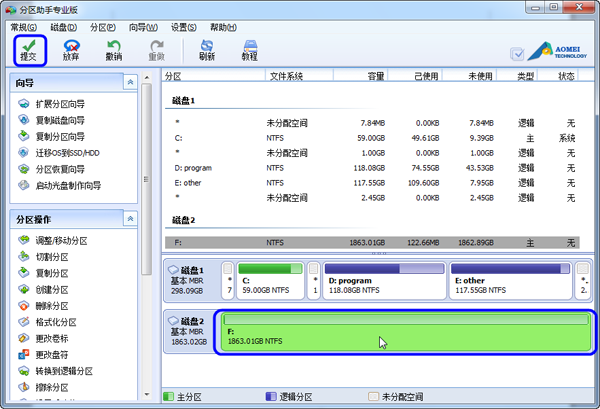Collapse the 向导 panel with its chevron
Viewport: 600px width, 409px height.
(x=129, y=84)
